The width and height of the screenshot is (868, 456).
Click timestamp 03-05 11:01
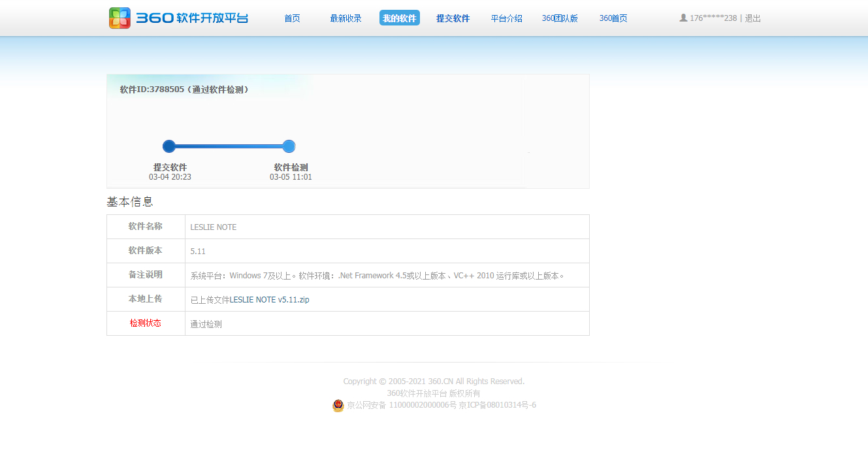coord(291,177)
